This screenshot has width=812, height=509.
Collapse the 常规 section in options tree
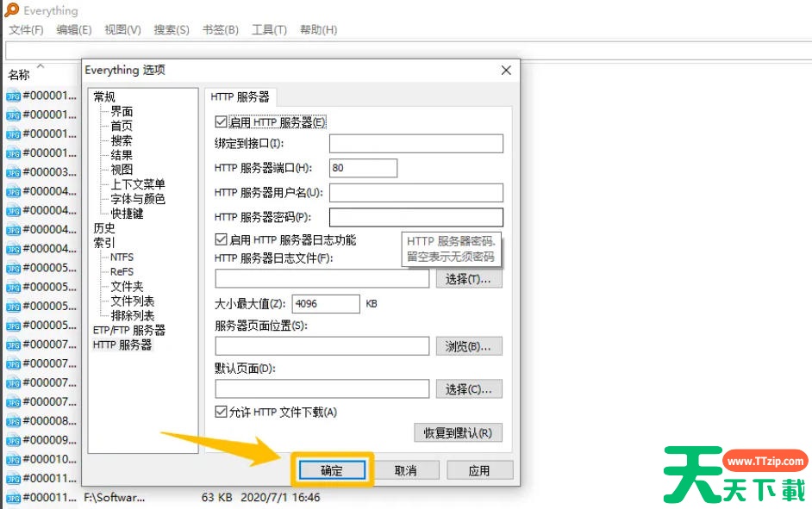(x=103, y=96)
